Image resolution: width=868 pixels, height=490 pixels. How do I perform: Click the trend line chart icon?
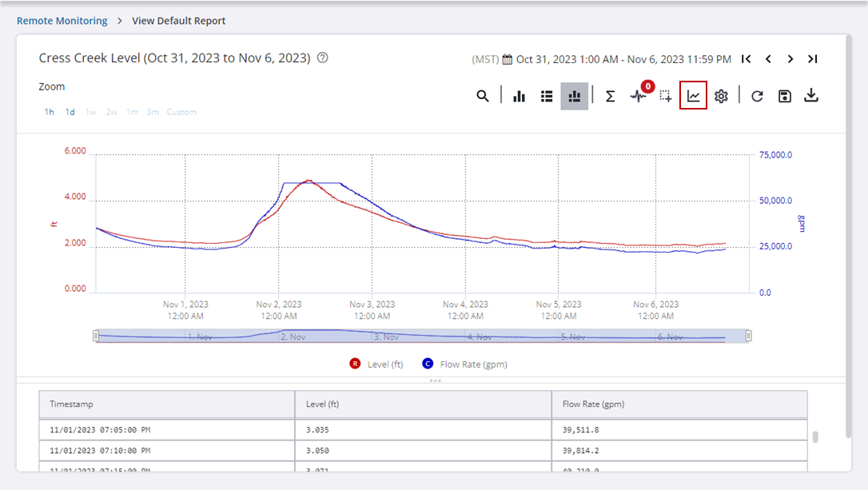(693, 96)
